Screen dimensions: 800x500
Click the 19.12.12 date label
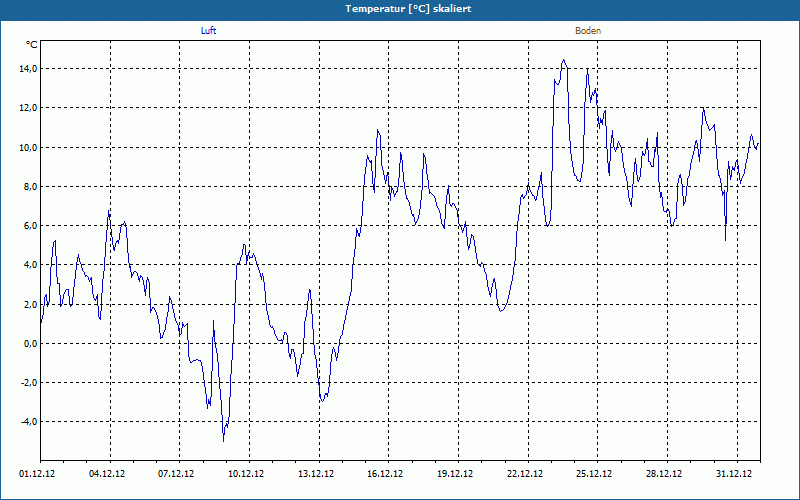[455, 474]
